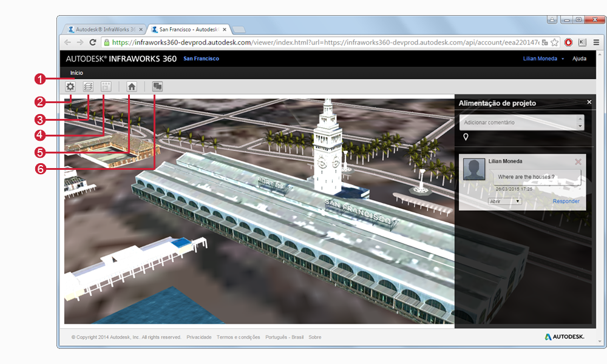
Task: Open the Ajuda help link
Action: point(579,58)
